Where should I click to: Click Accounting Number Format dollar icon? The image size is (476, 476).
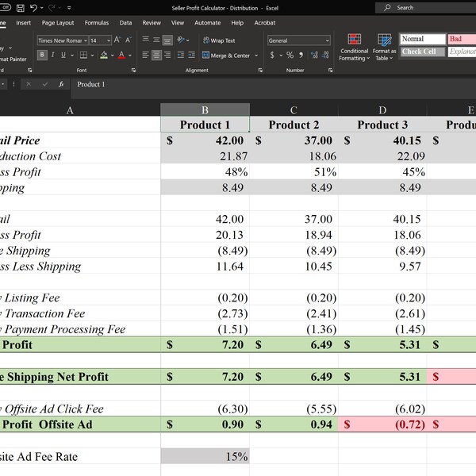272,55
